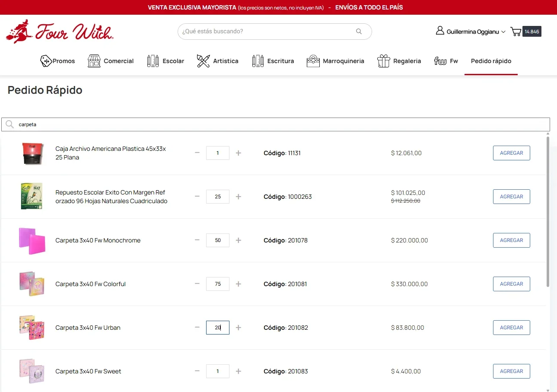Click the Escolar pencil-ruler icon
Screen dimensions: 557x392
click(x=153, y=61)
